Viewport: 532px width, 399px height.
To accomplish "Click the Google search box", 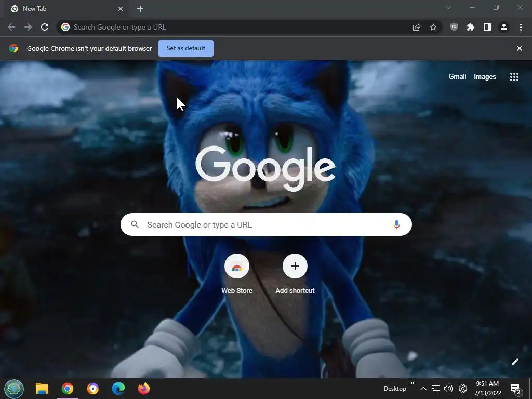I will [266, 224].
